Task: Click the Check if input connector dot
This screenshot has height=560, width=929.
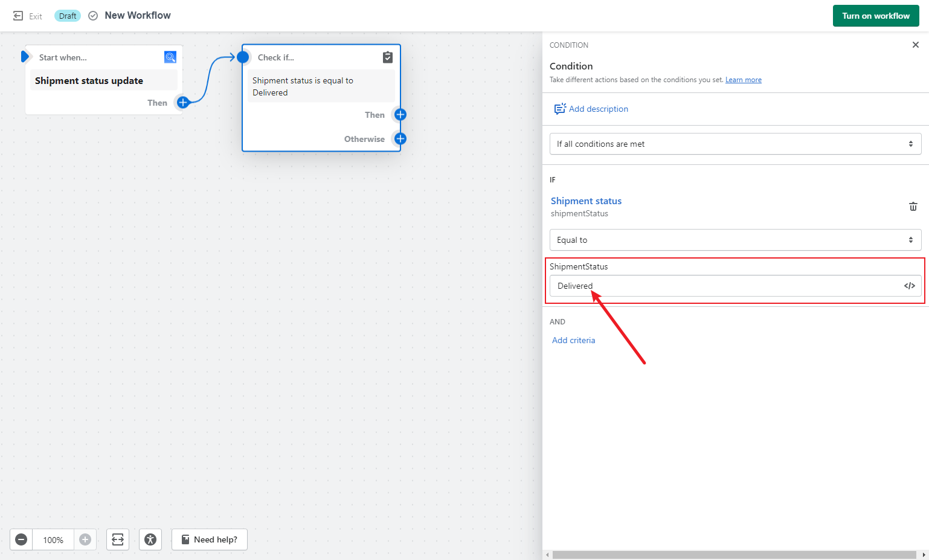Action: tap(243, 57)
